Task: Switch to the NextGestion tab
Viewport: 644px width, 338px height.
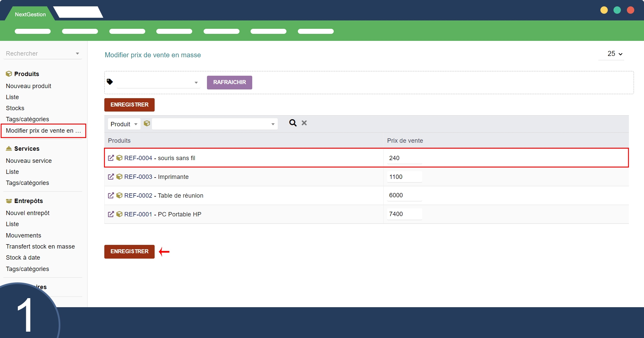Action: point(30,14)
